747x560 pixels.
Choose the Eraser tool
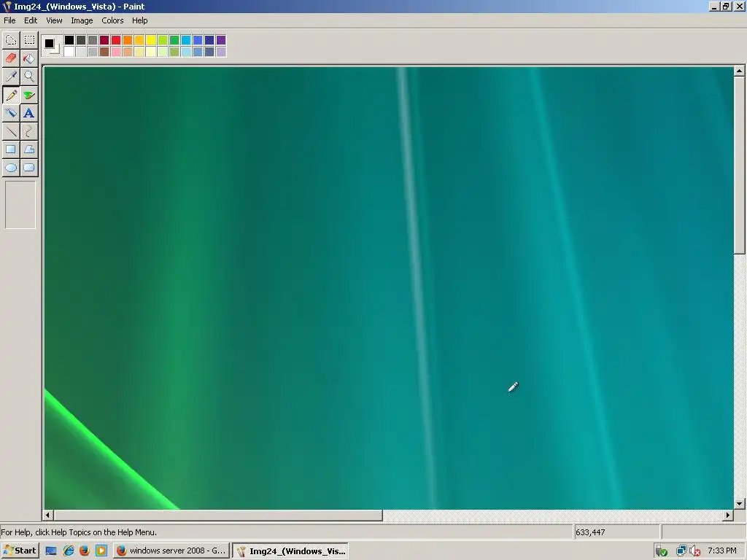(x=11, y=58)
